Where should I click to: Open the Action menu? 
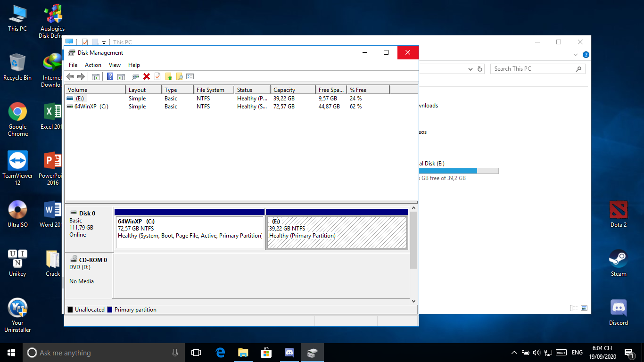[x=93, y=65]
